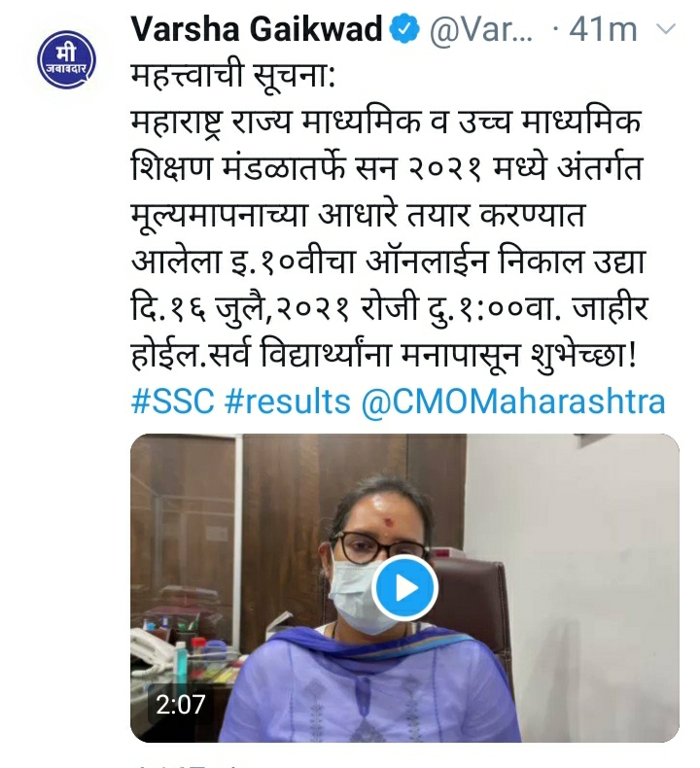700x768 pixels.
Task: Click the line starting शिक्षण मंडळातर्फे
Action: [x=387, y=169]
